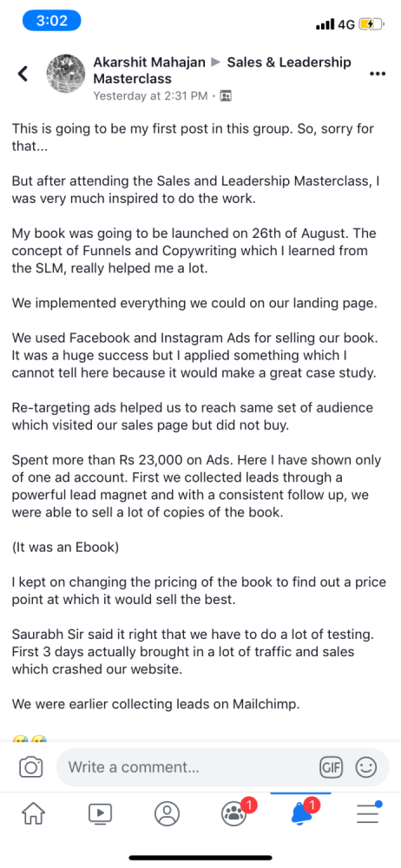This screenshot has height=868, width=401.
Task: Open the Sales & Leadership Masterclass group
Action: (x=222, y=71)
